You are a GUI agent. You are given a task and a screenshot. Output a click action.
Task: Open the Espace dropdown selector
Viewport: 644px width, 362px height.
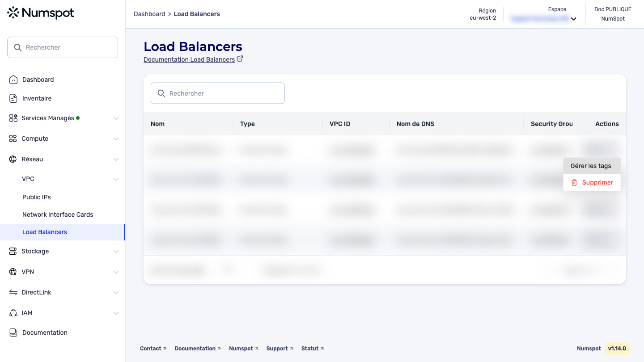coord(544,19)
